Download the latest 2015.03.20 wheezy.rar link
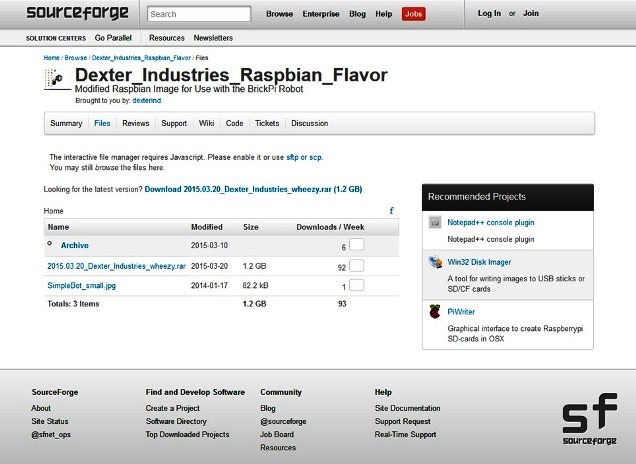This screenshot has height=464, width=636. tap(254, 189)
